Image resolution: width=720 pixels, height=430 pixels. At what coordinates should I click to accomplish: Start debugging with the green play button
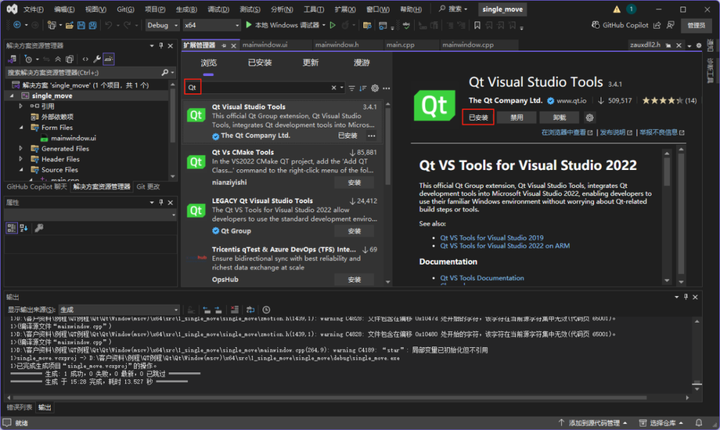tap(249, 25)
